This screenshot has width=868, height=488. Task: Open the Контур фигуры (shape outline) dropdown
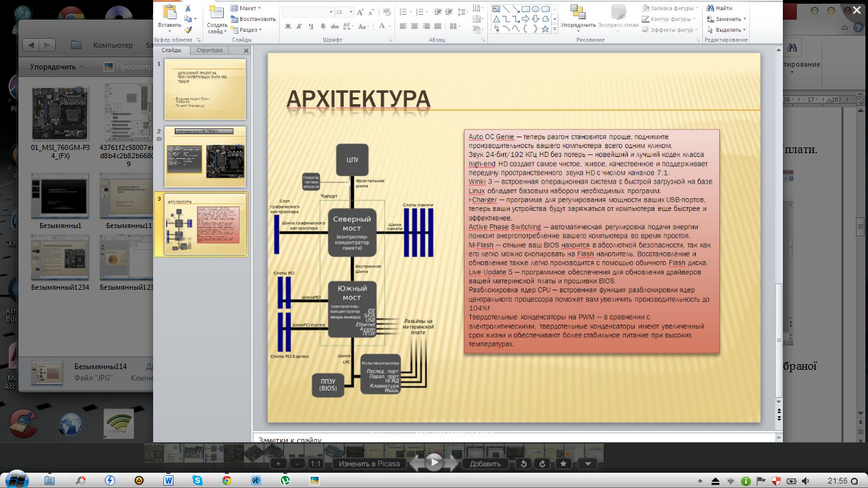click(x=668, y=19)
